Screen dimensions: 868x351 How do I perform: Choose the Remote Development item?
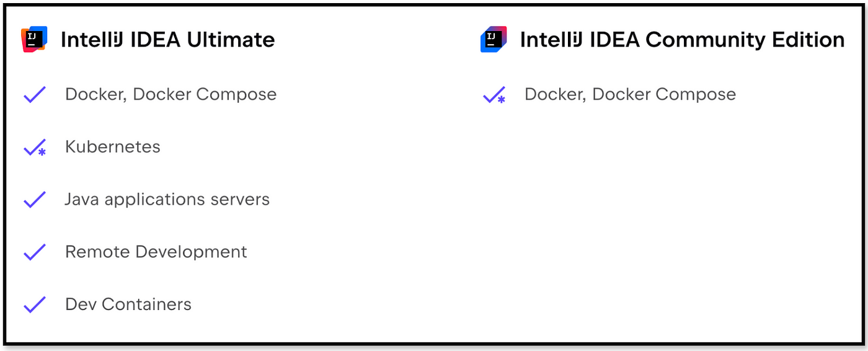[156, 252]
